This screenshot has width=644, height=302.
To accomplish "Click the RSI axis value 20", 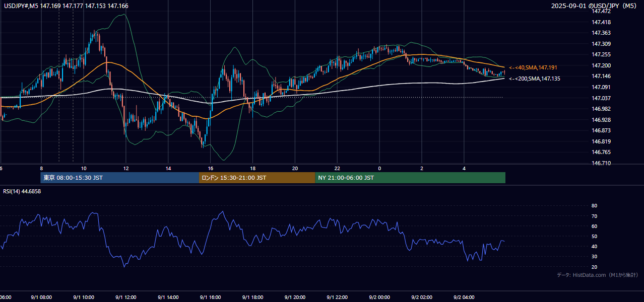I will tap(594, 267).
